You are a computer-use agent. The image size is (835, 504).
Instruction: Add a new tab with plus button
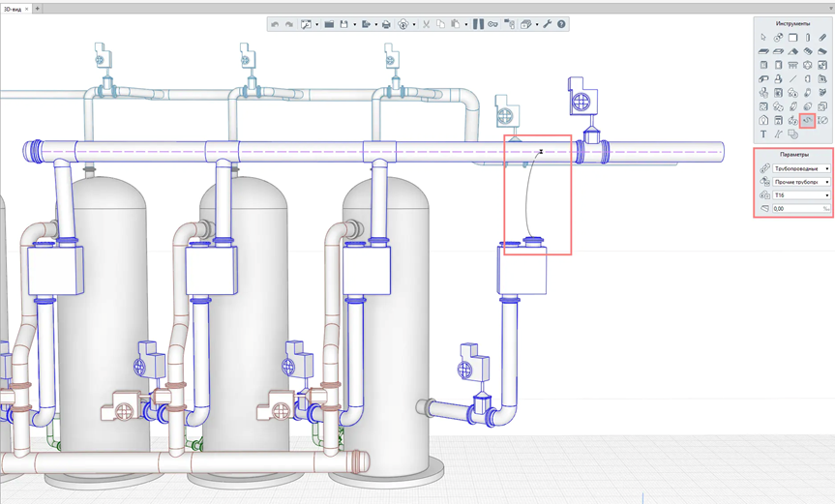point(38,9)
